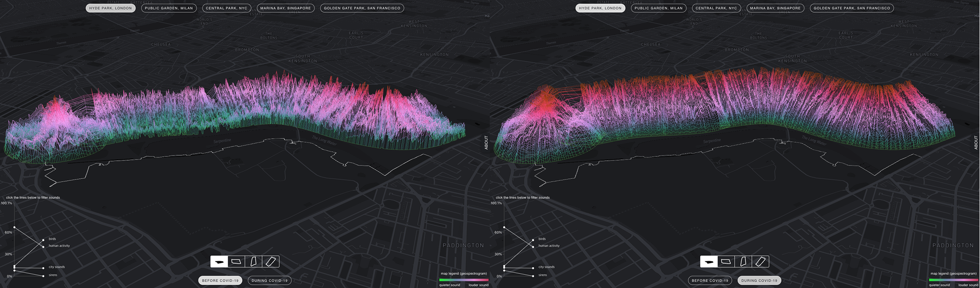980x288 pixels.
Task: Click 'map legend (geospectrogram)' text, left panel
Action: click(x=464, y=274)
